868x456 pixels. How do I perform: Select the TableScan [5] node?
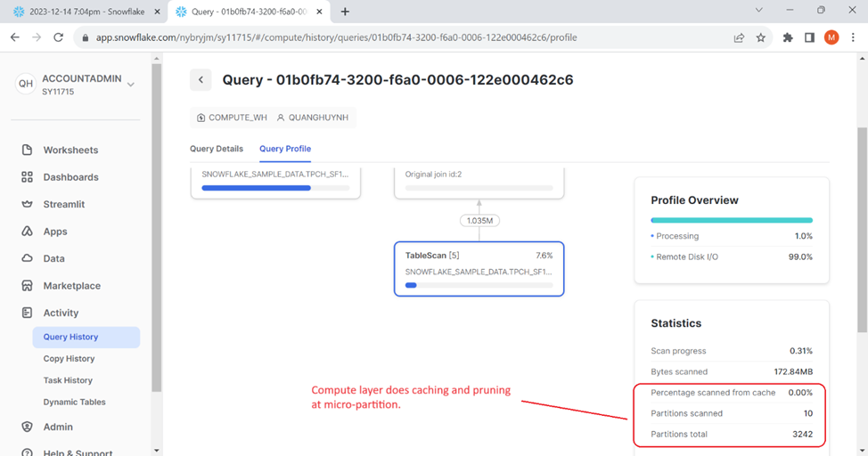(479, 268)
